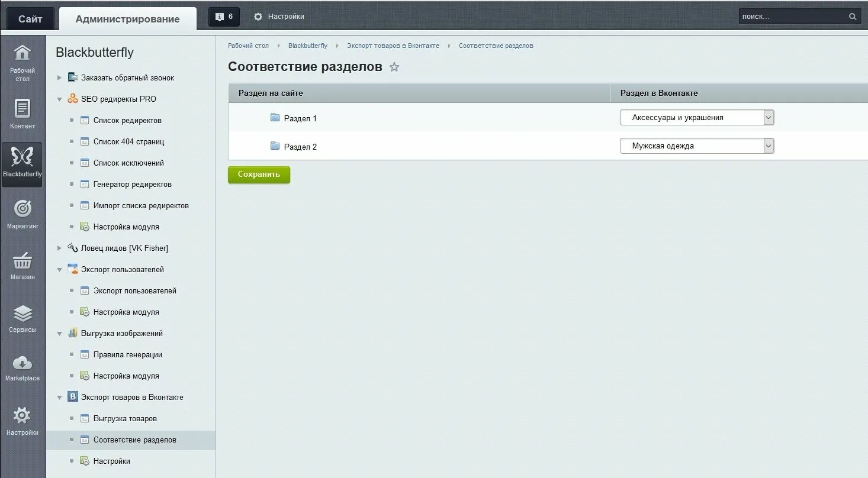Open Рабочий стол in the sidebar
The width and height of the screenshot is (868, 478).
coord(22,62)
